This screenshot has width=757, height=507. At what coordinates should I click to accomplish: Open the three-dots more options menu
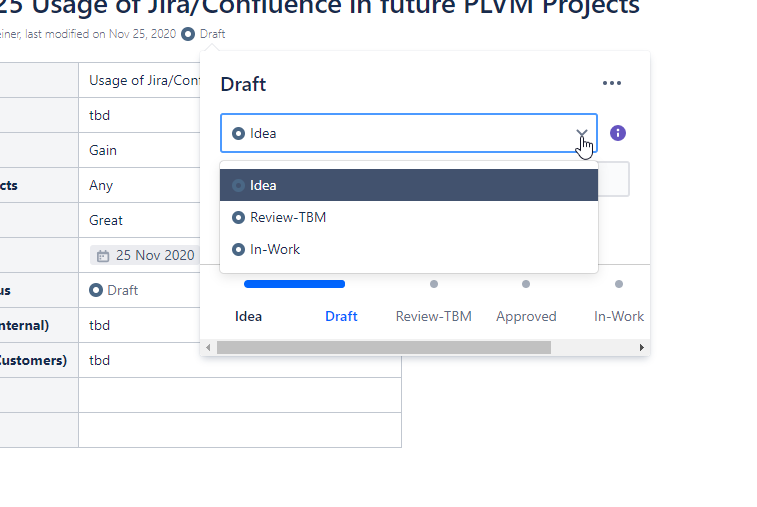point(612,83)
